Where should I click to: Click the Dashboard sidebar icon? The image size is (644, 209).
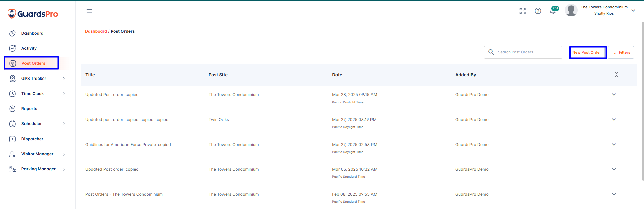pos(12,33)
